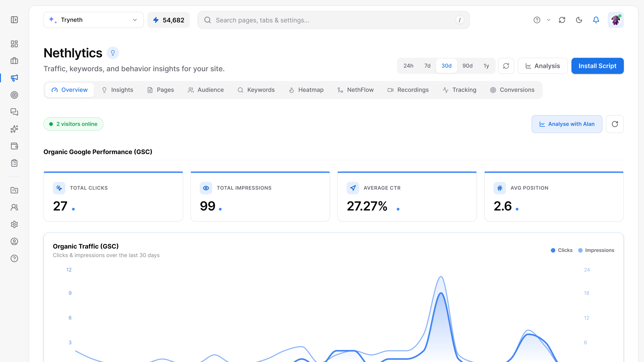
Task: Open the megaphone marketing icon in sidebar
Action: tap(14, 78)
